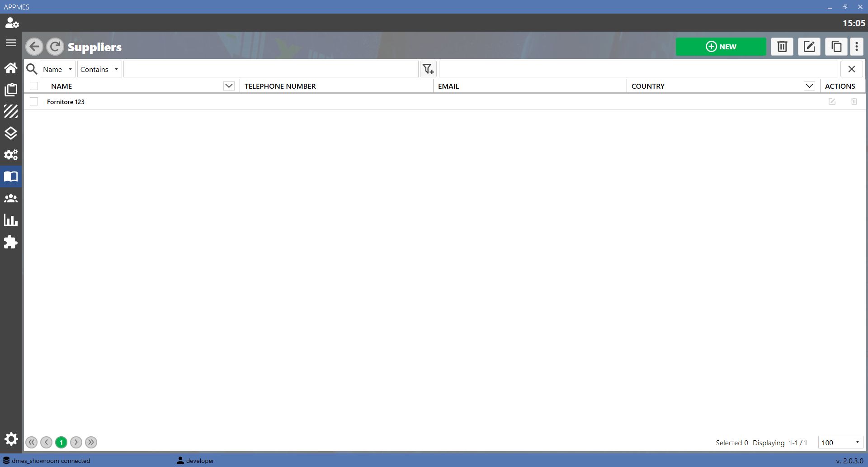Viewport: 868px width, 467px height.
Task: Open the three-dots more options menu
Action: (857, 47)
